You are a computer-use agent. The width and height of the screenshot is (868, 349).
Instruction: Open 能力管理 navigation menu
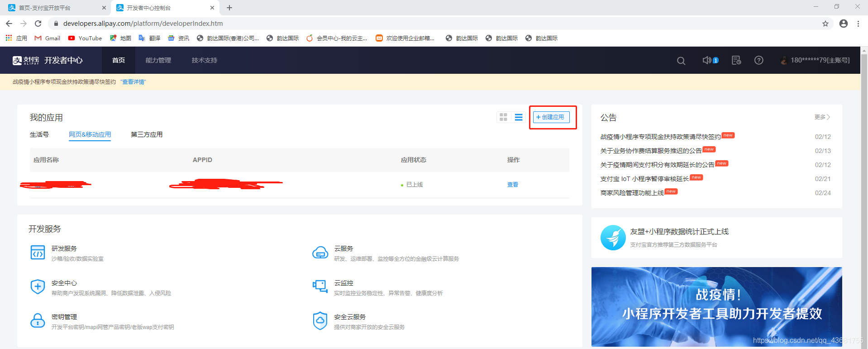[158, 60]
